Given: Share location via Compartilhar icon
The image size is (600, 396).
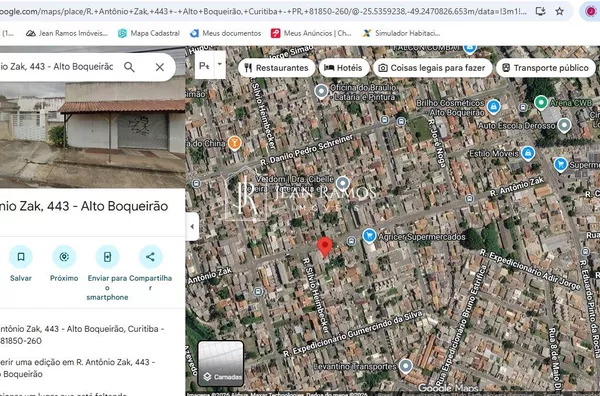Looking at the screenshot, I should click(x=150, y=257).
